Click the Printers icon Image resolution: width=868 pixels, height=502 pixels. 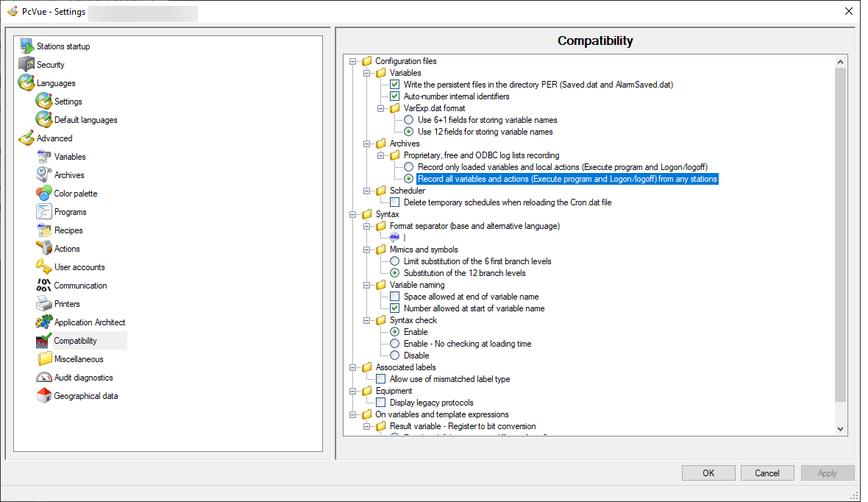point(43,304)
